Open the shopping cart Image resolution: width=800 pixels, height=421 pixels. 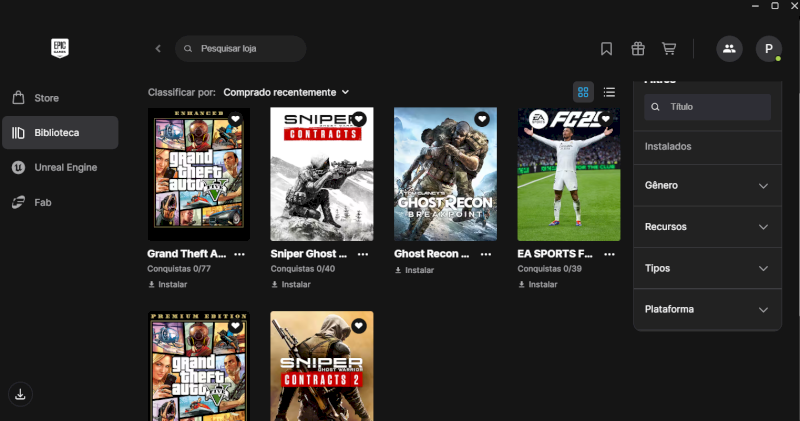click(x=669, y=48)
